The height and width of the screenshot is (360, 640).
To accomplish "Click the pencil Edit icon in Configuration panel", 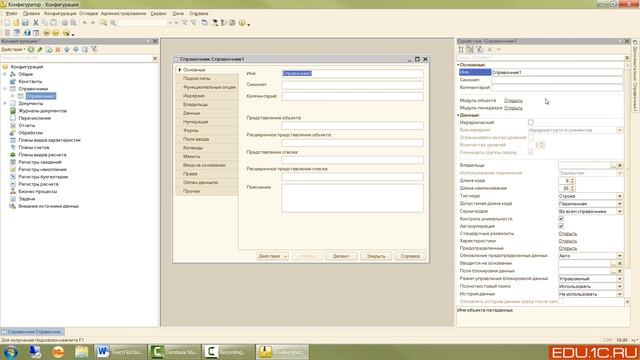I will tap(40, 49).
